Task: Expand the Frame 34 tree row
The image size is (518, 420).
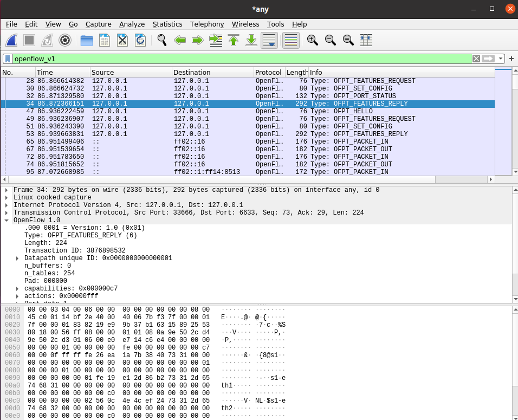Action: click(7, 190)
